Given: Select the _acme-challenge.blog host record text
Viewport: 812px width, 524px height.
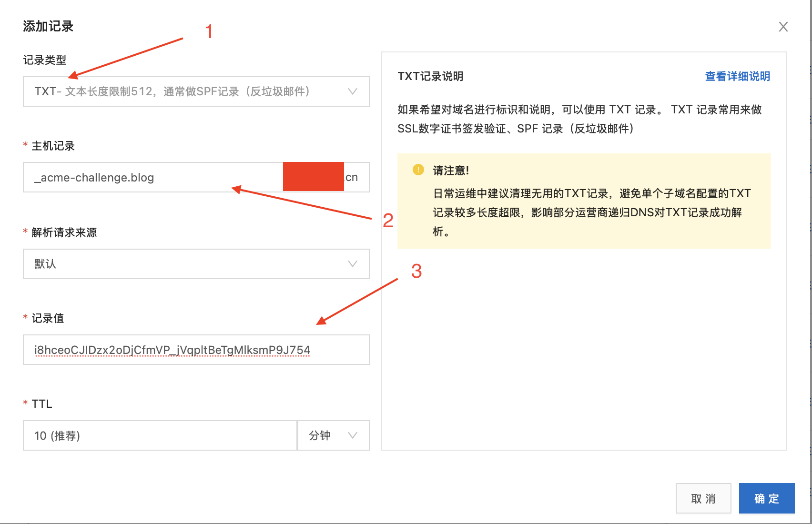Looking at the screenshot, I should click(x=93, y=177).
